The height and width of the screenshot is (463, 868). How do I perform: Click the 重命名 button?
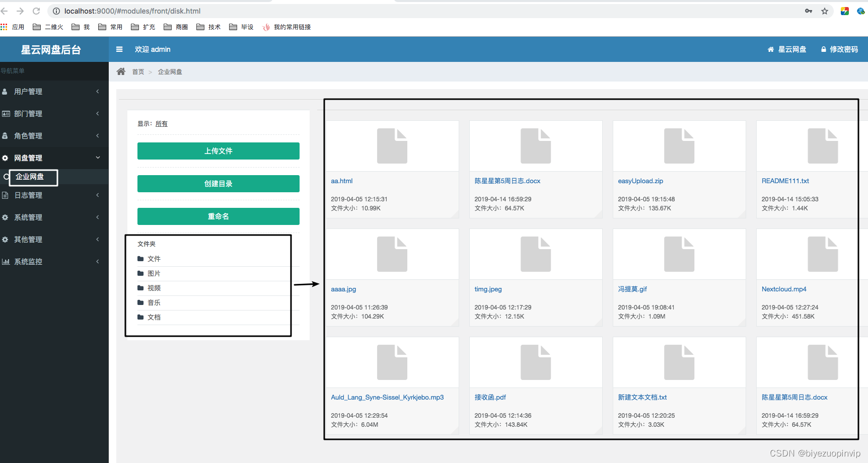pyautogui.click(x=219, y=216)
